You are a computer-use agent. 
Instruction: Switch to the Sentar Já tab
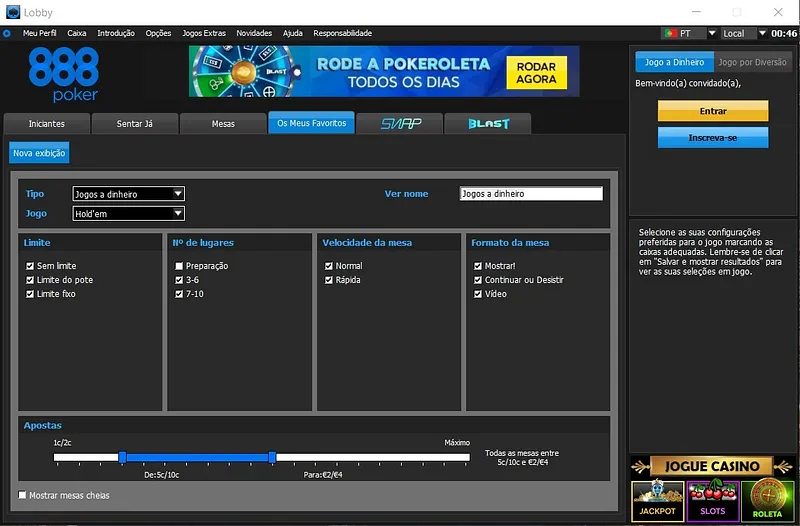pos(135,124)
